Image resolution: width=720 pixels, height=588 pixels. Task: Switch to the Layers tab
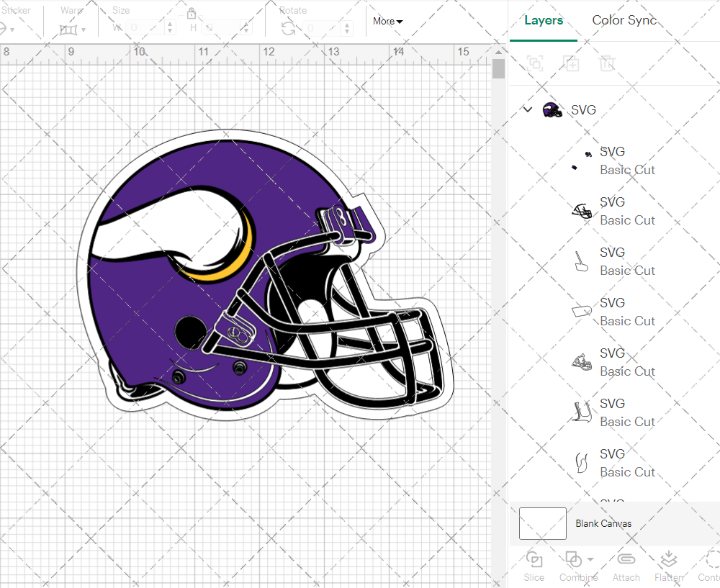pyautogui.click(x=543, y=21)
